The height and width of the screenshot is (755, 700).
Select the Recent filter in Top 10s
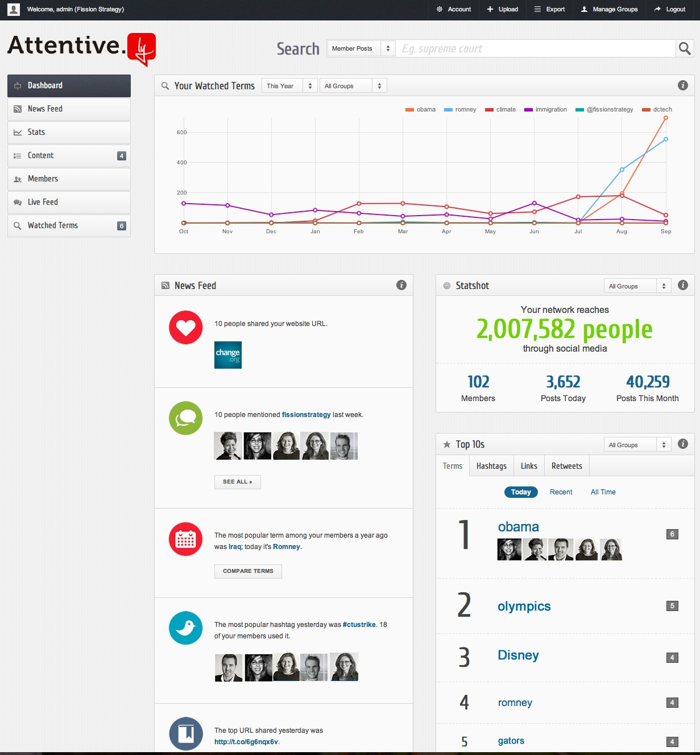561,492
